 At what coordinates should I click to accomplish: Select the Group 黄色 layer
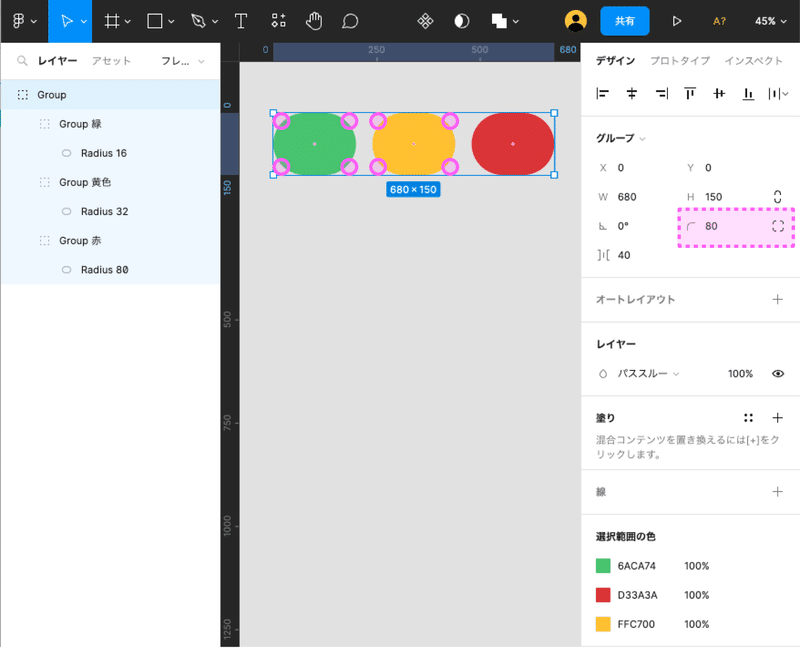[110, 182]
